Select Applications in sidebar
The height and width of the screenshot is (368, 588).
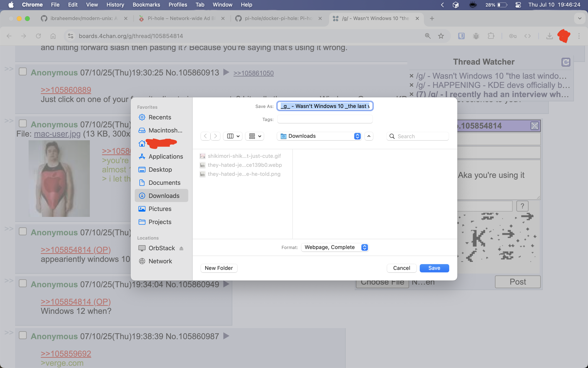161,156
